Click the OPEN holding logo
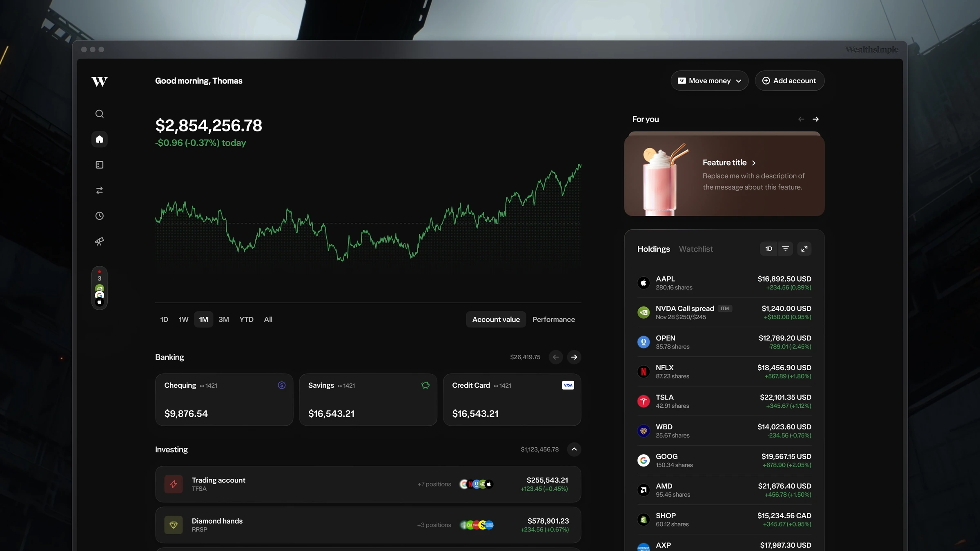Screen dimensions: 980x551 pyautogui.click(x=644, y=342)
